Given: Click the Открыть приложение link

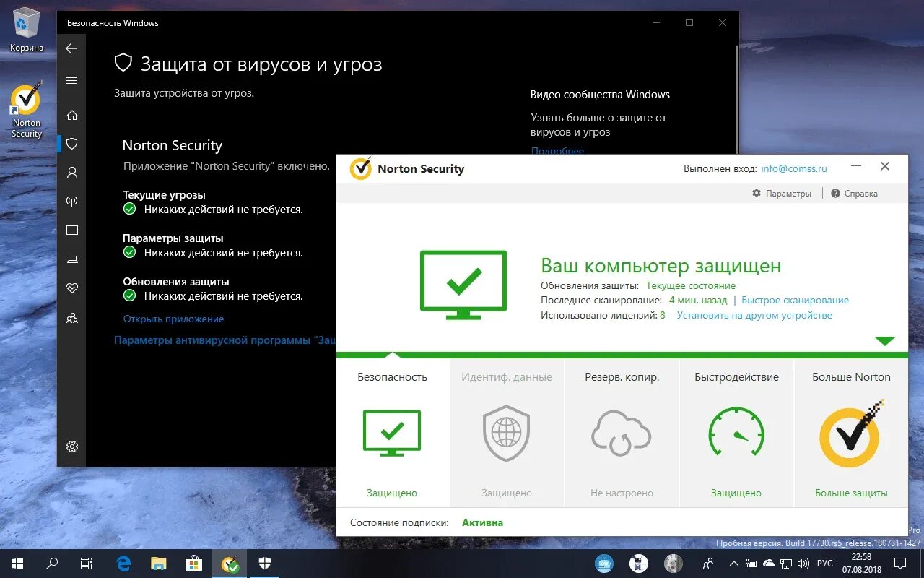Looking at the screenshot, I should click(x=173, y=319).
